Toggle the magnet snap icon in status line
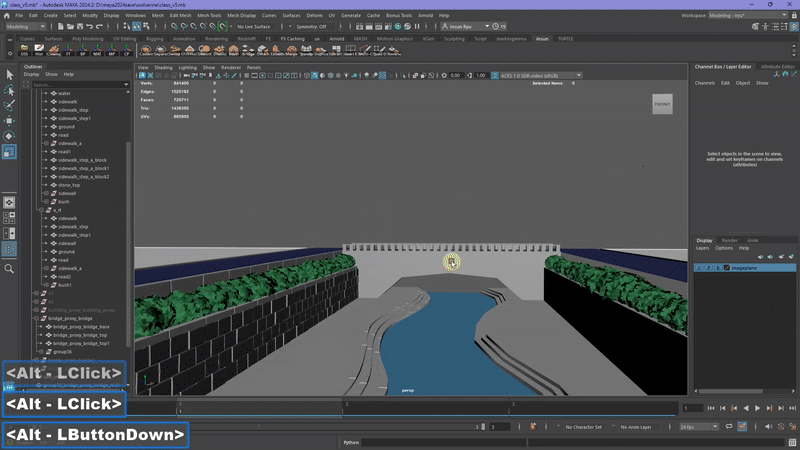This screenshot has width=800, height=450. (222, 26)
